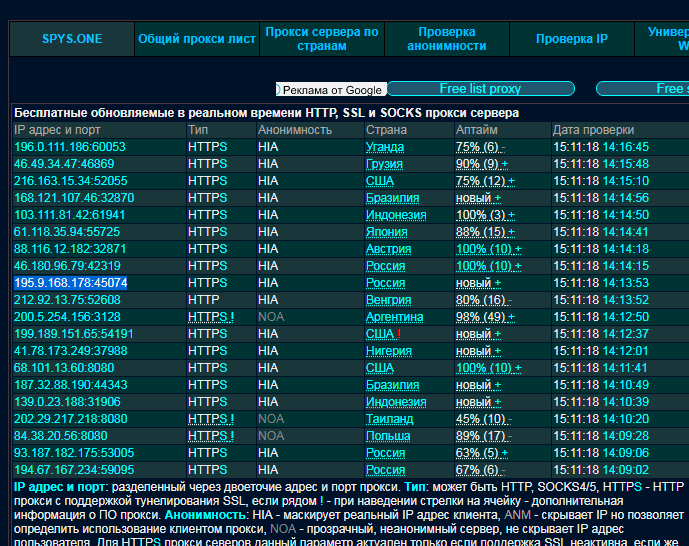
Task: Open Прокси сервера по странам tab
Action: (x=321, y=39)
